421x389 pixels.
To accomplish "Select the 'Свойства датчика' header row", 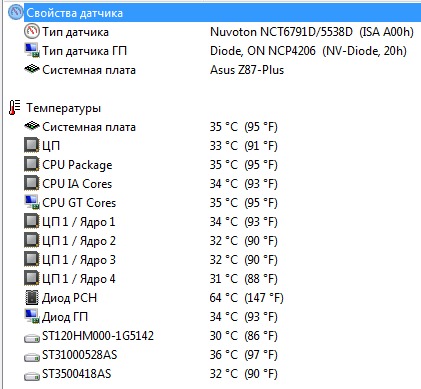I will pyautogui.click(x=222, y=13).
